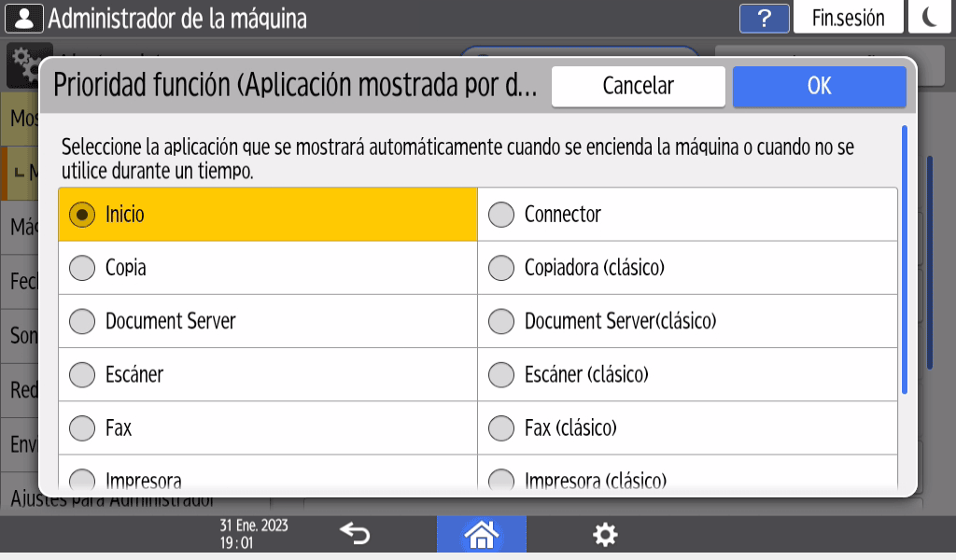Click the dialog's blue vertical scrollbar

[x=904, y=259]
